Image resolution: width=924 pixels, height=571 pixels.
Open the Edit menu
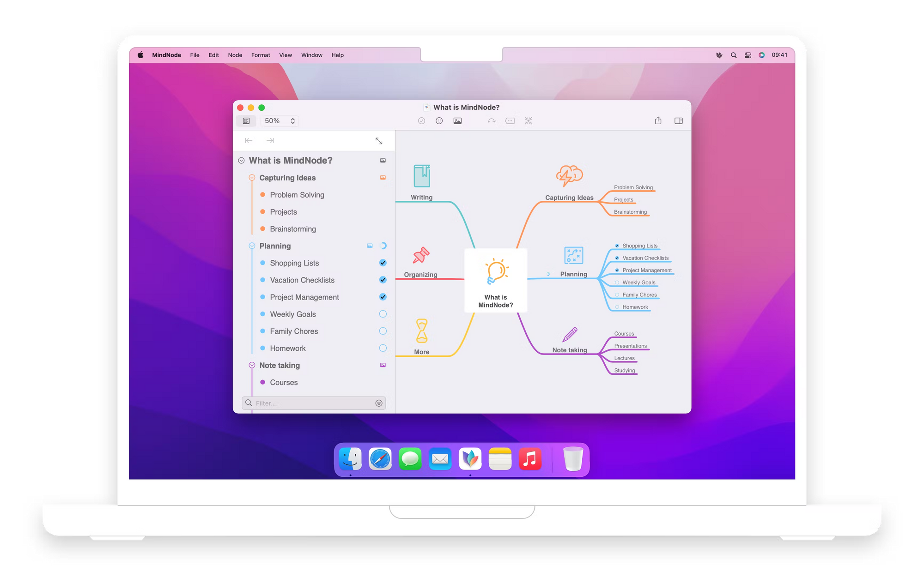point(214,55)
